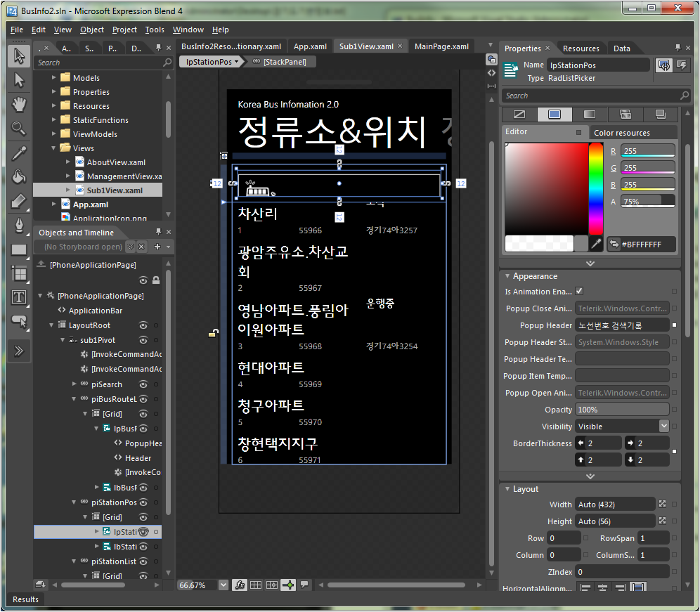
Task: Select the Direct Selection tool
Action: click(19, 80)
